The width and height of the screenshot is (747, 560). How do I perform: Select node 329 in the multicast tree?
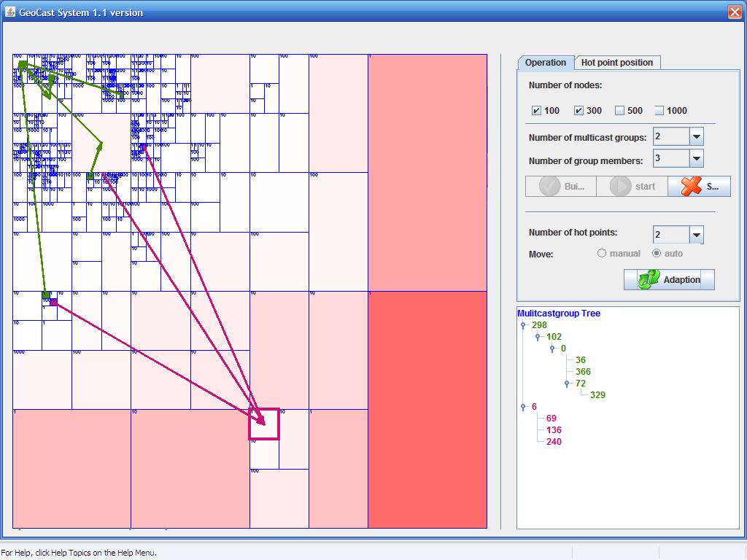[x=597, y=395]
